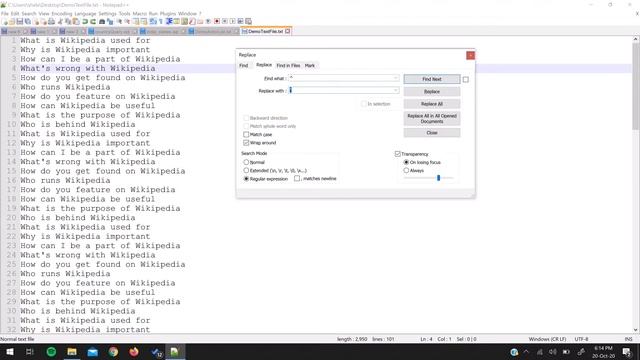Click the Copy toolbar icon
Image resolution: width=640 pixels, height=360 pixels.
click(x=67, y=21)
